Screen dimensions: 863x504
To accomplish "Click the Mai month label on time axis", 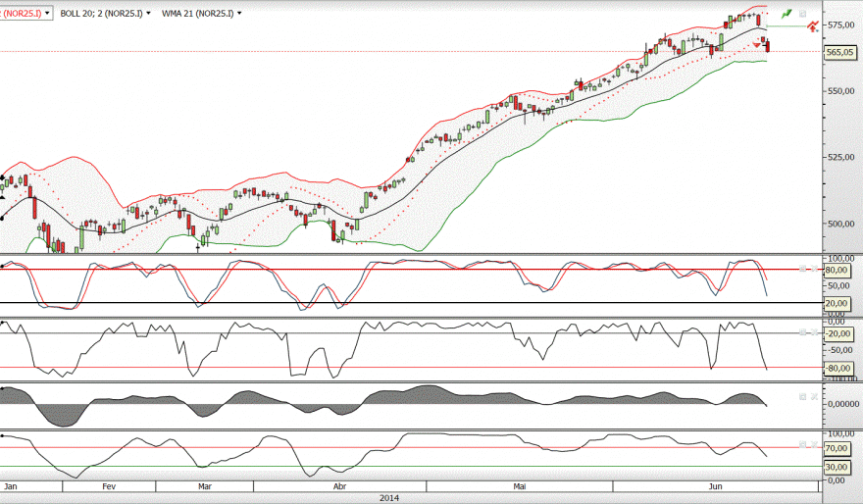I will [x=520, y=486].
